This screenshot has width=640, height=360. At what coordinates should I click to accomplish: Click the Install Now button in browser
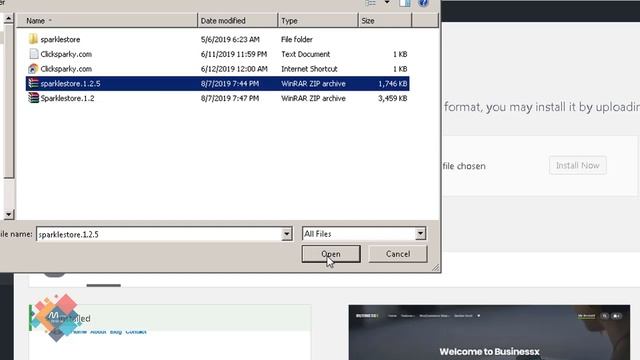coord(578,165)
